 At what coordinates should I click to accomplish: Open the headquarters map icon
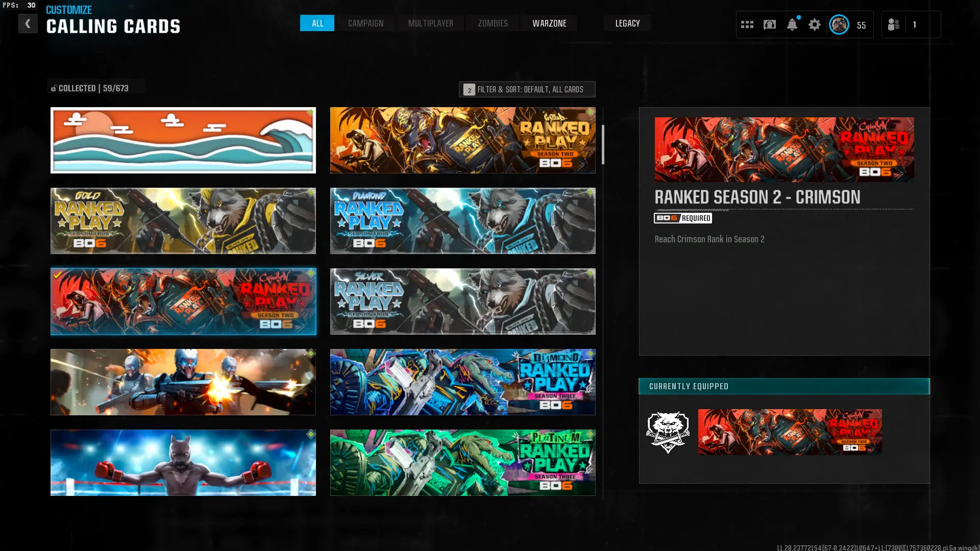pyautogui.click(x=769, y=24)
